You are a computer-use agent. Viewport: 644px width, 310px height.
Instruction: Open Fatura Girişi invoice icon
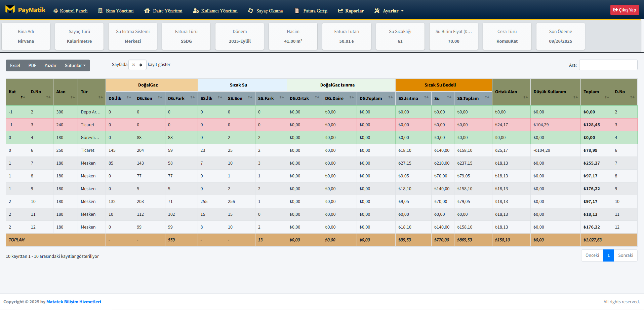click(297, 11)
